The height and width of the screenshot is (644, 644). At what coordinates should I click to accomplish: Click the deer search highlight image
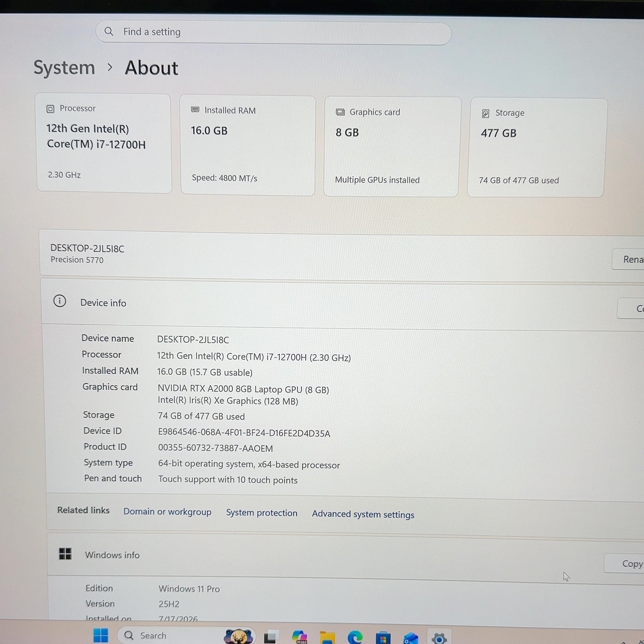tap(239, 636)
